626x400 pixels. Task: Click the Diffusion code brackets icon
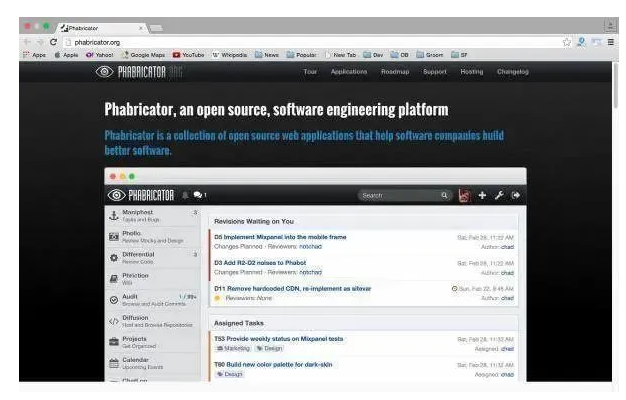114,321
